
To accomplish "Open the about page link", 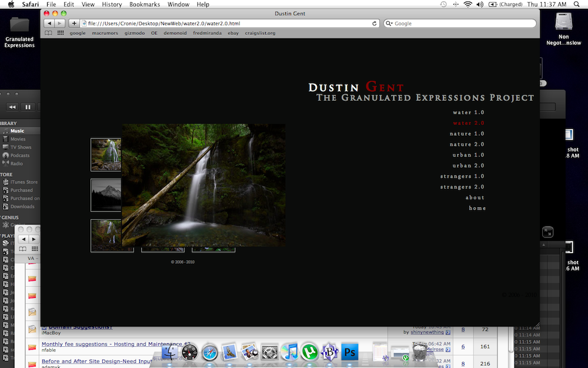I will [475, 197].
